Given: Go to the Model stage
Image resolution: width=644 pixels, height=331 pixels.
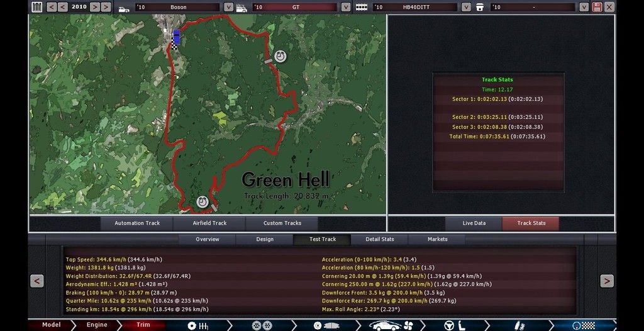Looking at the screenshot, I should (51, 325).
